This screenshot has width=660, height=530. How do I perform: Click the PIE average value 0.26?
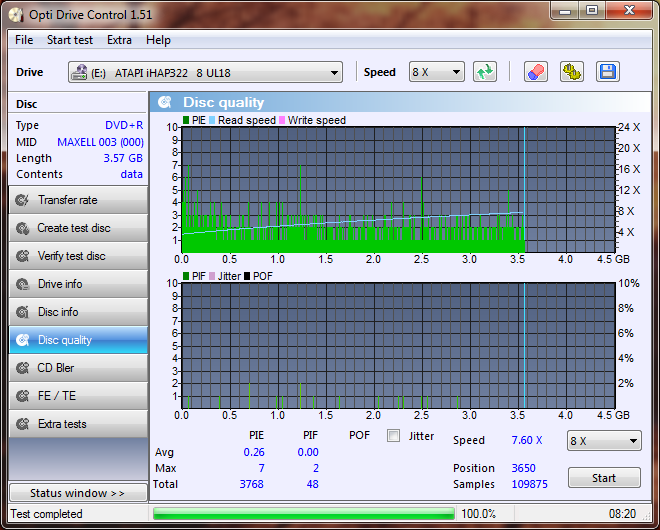[254, 452]
